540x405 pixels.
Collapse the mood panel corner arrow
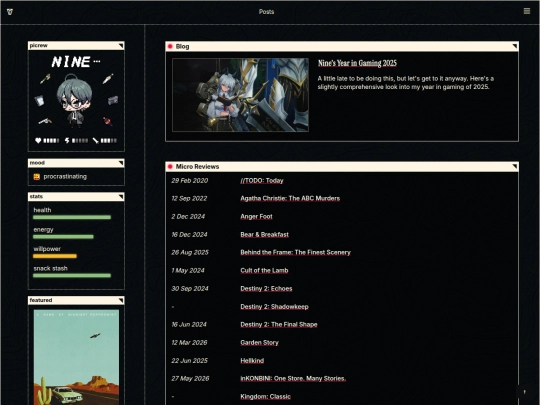[121, 163]
